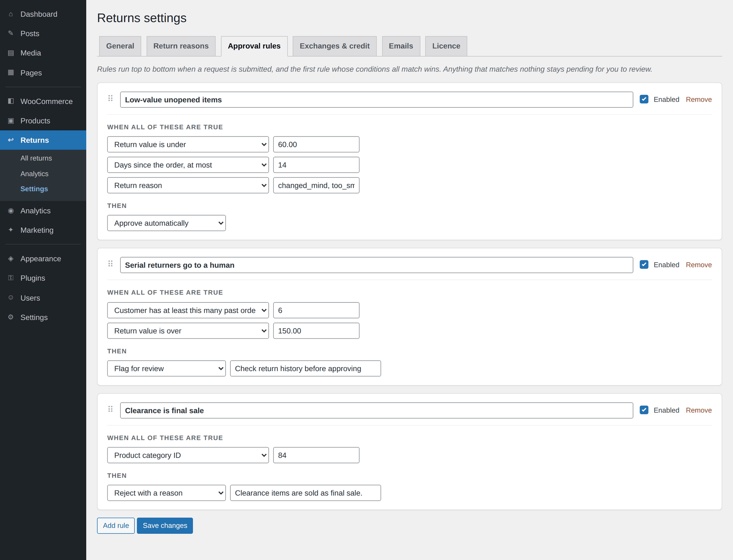This screenshot has height=560, width=733.
Task: Toggle Enabled for Clearance is final sale
Action: pyautogui.click(x=644, y=410)
